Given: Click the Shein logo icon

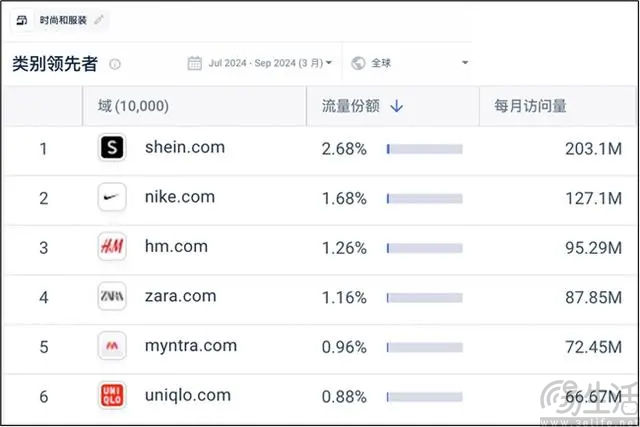Looking at the screenshot, I should (112, 147).
